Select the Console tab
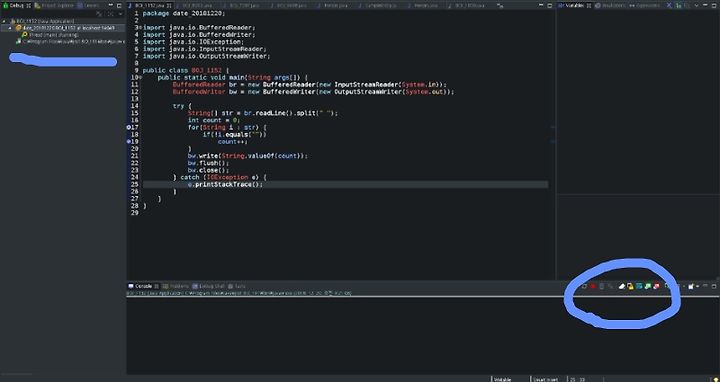Image resolution: width=720 pixels, height=382 pixels. (x=143, y=286)
